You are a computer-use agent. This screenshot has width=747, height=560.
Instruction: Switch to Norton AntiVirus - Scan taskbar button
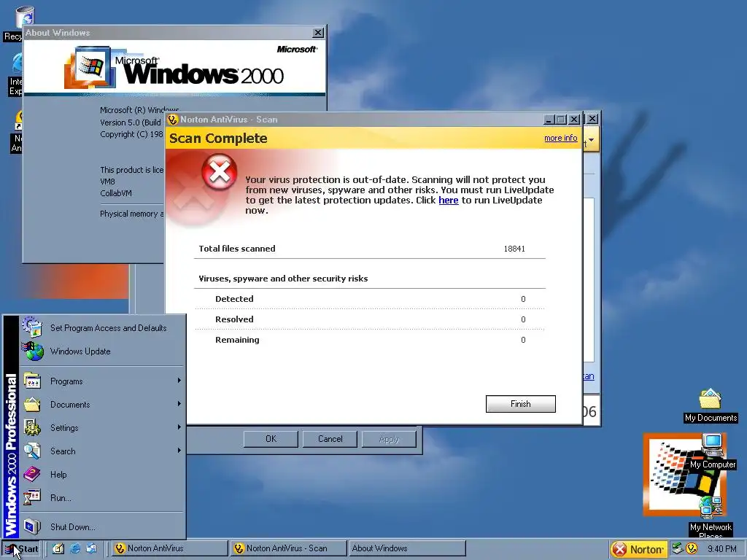pos(289,548)
